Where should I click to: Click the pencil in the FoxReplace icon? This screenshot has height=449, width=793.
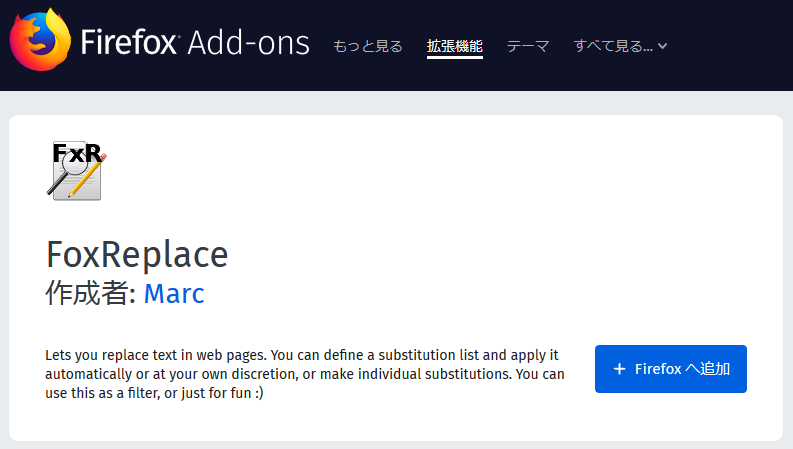tap(88, 178)
